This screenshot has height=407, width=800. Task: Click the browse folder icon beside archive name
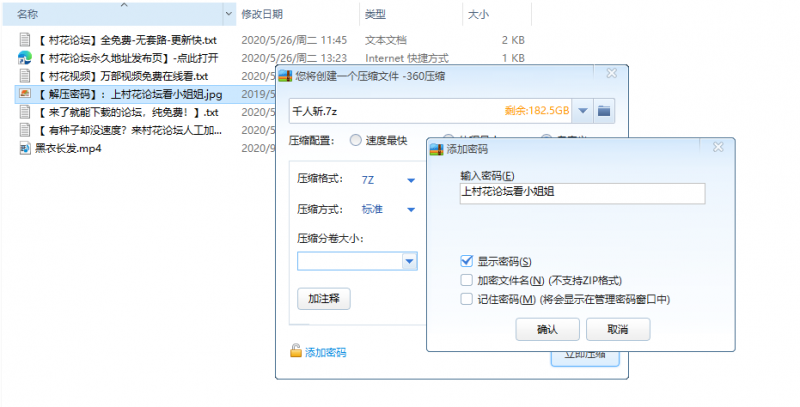(x=605, y=109)
